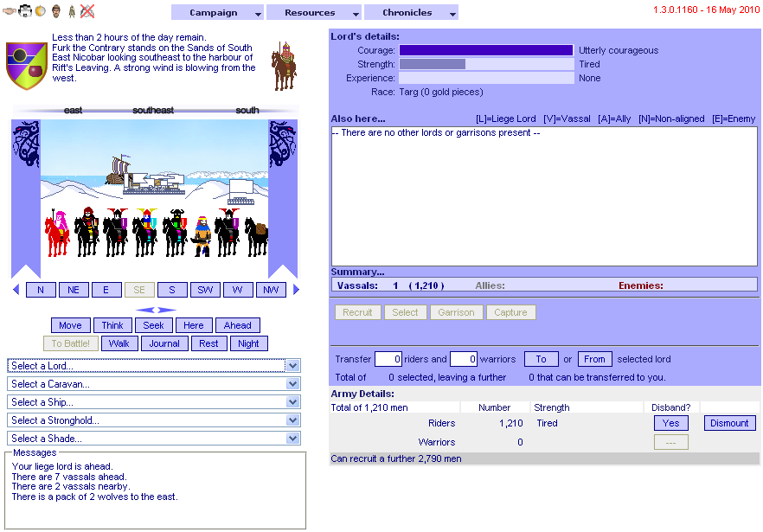Click the crossed-out tent icon
Viewport: 763px width, 532px height.
point(87,11)
